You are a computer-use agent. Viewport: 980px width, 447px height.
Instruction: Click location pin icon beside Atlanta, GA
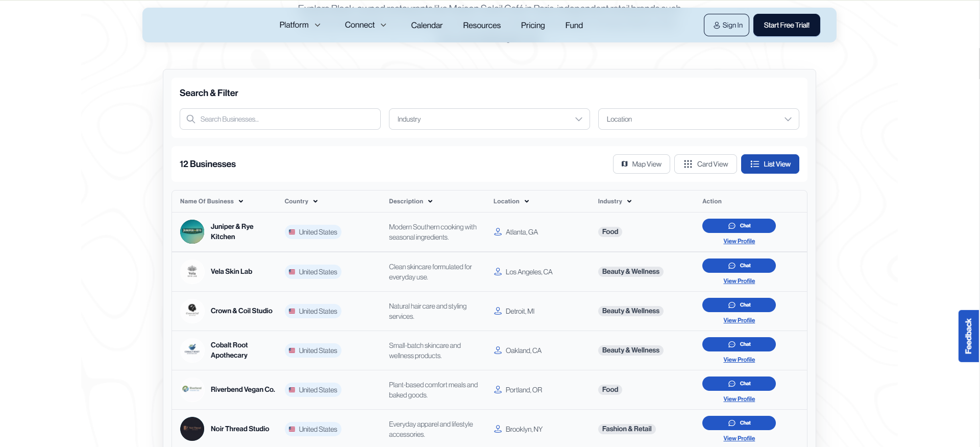pyautogui.click(x=498, y=232)
